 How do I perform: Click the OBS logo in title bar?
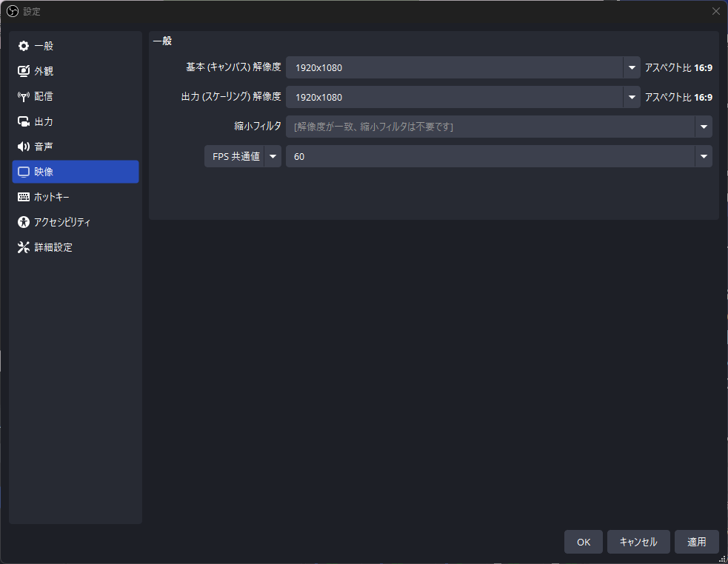(13, 11)
